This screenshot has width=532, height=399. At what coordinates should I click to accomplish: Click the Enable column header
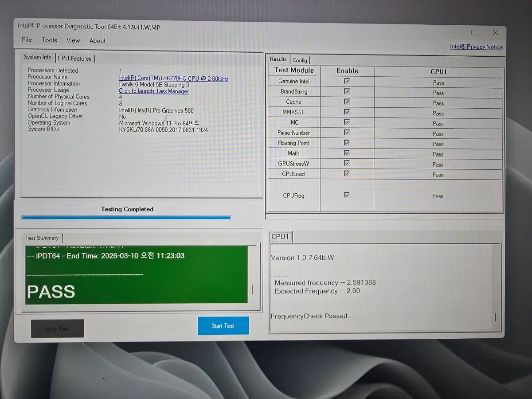(x=347, y=70)
